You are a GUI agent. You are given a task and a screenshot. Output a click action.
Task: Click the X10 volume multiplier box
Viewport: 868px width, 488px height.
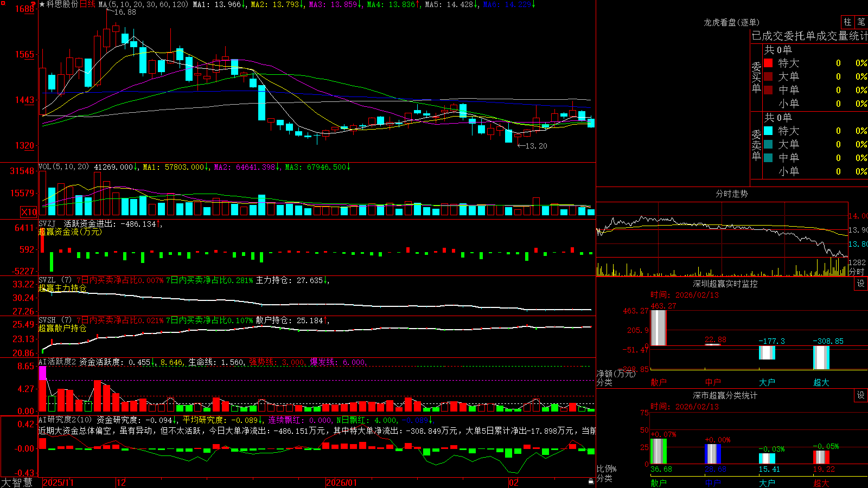pos(29,212)
